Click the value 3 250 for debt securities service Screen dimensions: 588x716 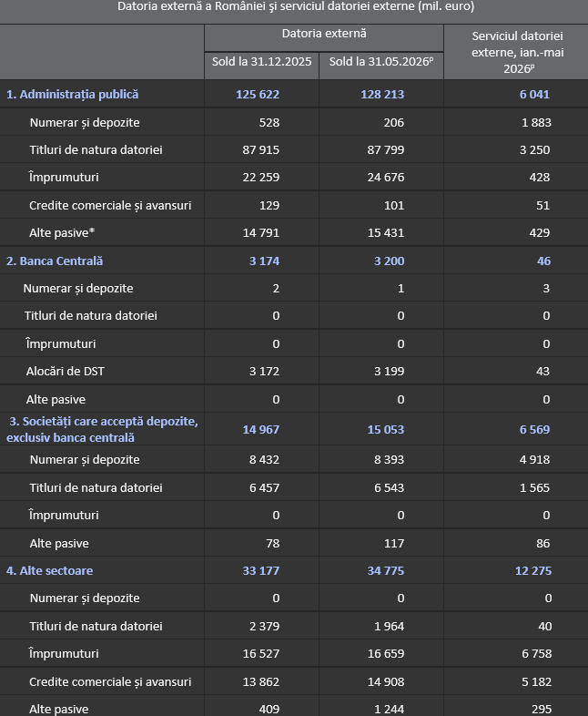pyautogui.click(x=534, y=149)
